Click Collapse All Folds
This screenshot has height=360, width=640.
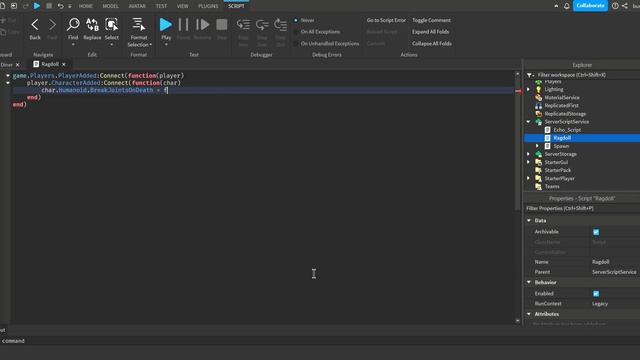(x=432, y=44)
